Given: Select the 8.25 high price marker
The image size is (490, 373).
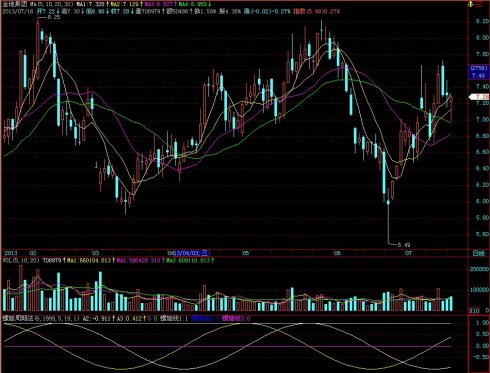Looking at the screenshot, I should coord(54,17).
